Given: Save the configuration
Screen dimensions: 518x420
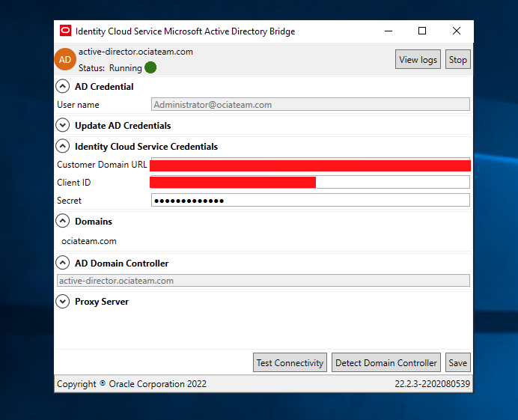Looking at the screenshot, I should point(457,362).
